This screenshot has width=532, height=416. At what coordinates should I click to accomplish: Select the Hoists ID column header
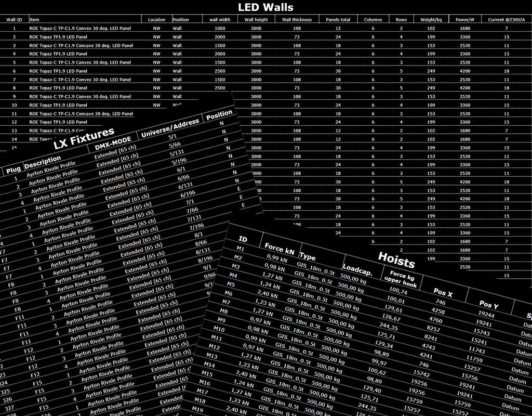point(243,239)
